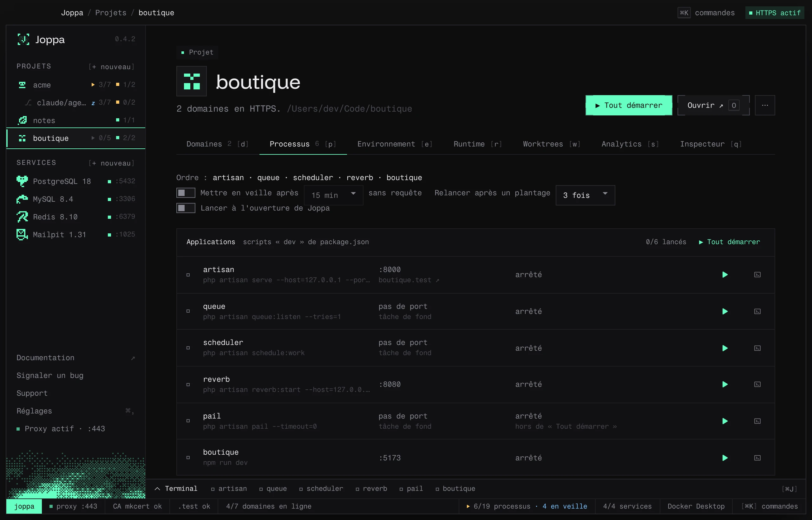Click the Mailpit 1.31 service icon

point(22,235)
